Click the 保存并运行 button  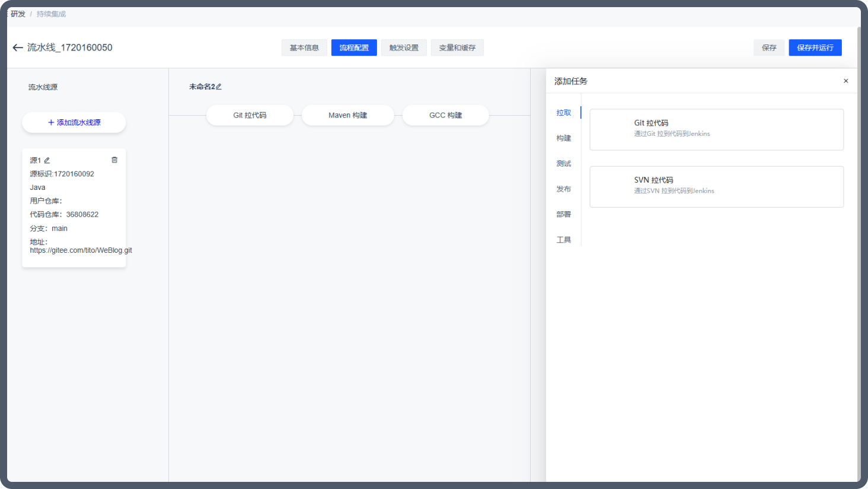[x=815, y=47]
